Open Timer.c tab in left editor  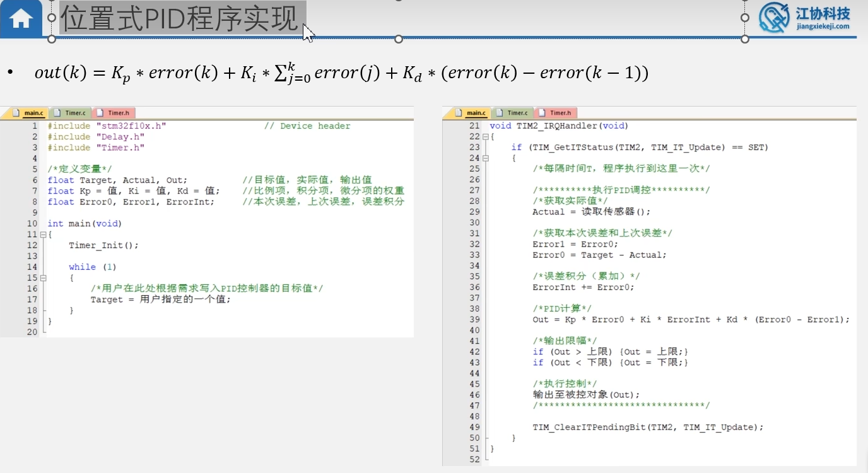[71, 113]
